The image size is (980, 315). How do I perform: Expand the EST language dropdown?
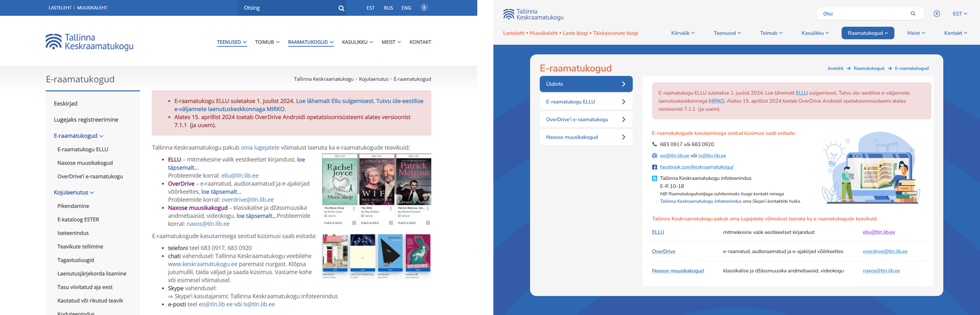tap(959, 14)
